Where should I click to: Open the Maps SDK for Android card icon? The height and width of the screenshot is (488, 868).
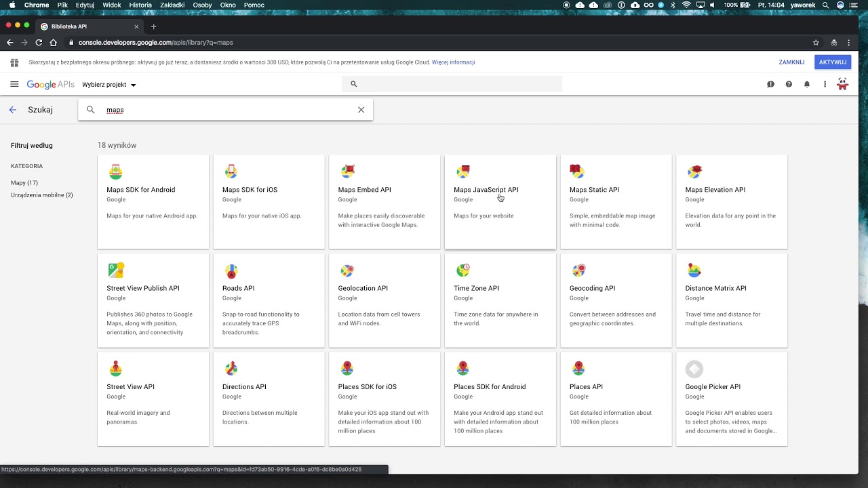point(116,171)
